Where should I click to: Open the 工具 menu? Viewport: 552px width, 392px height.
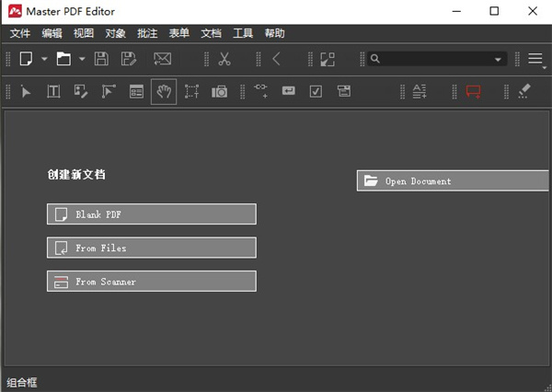(243, 33)
